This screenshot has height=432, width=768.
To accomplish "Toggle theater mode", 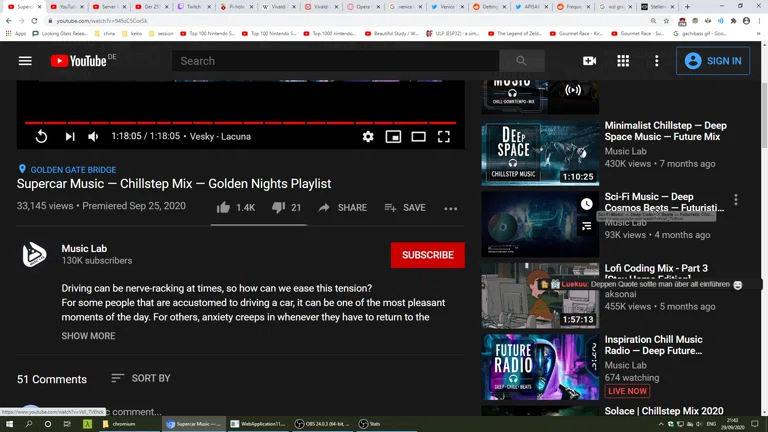I will [418, 137].
